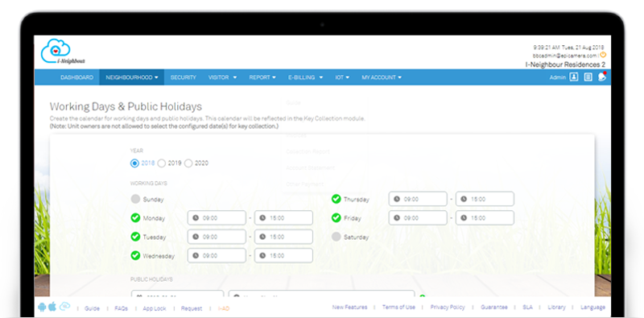Expand the My Account dropdown
Viewport: 644px width, 318px height.
pos(382,77)
